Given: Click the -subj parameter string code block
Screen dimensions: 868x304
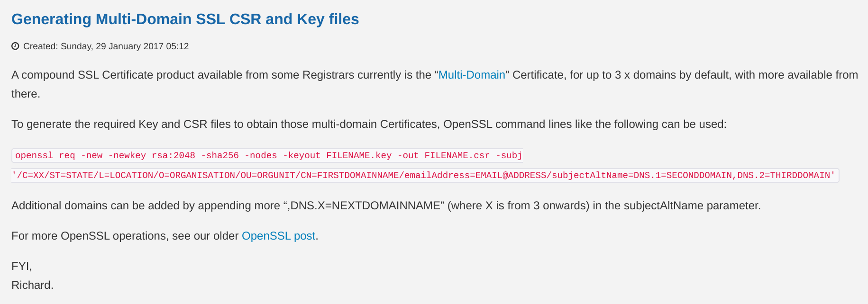Looking at the screenshot, I should click(425, 175).
